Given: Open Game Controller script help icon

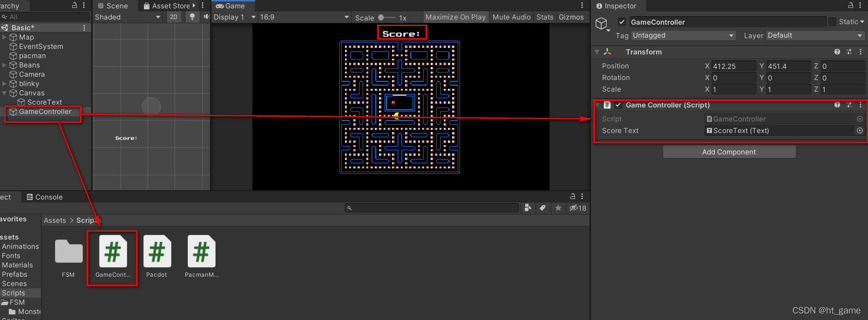Looking at the screenshot, I should point(837,105).
